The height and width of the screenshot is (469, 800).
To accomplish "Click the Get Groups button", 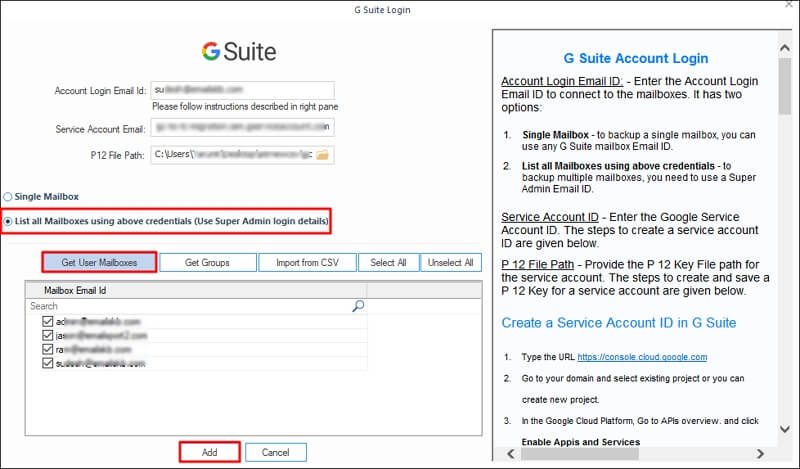I will click(x=208, y=262).
